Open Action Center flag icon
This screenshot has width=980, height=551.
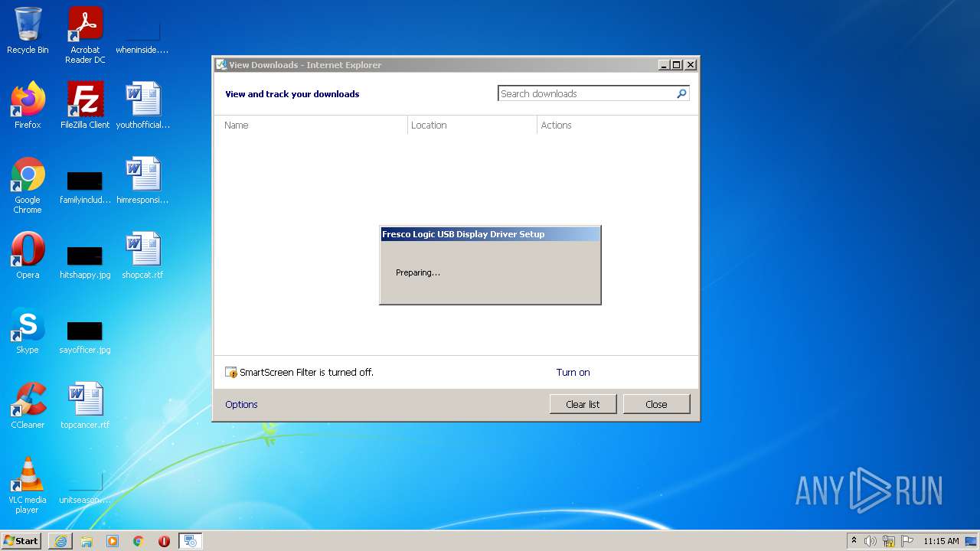907,541
